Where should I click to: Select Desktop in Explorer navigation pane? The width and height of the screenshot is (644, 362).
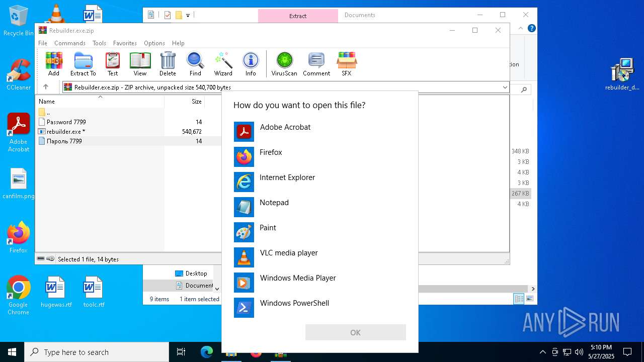coord(191,273)
